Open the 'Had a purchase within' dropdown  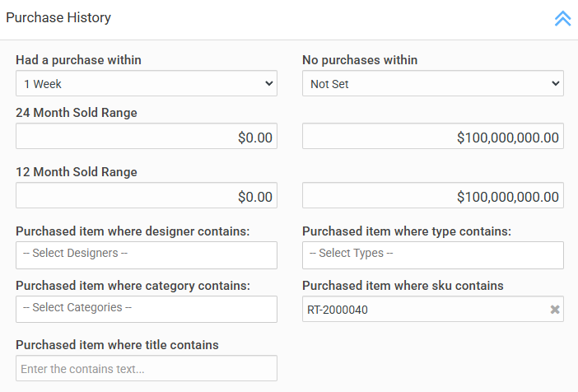[x=147, y=83]
